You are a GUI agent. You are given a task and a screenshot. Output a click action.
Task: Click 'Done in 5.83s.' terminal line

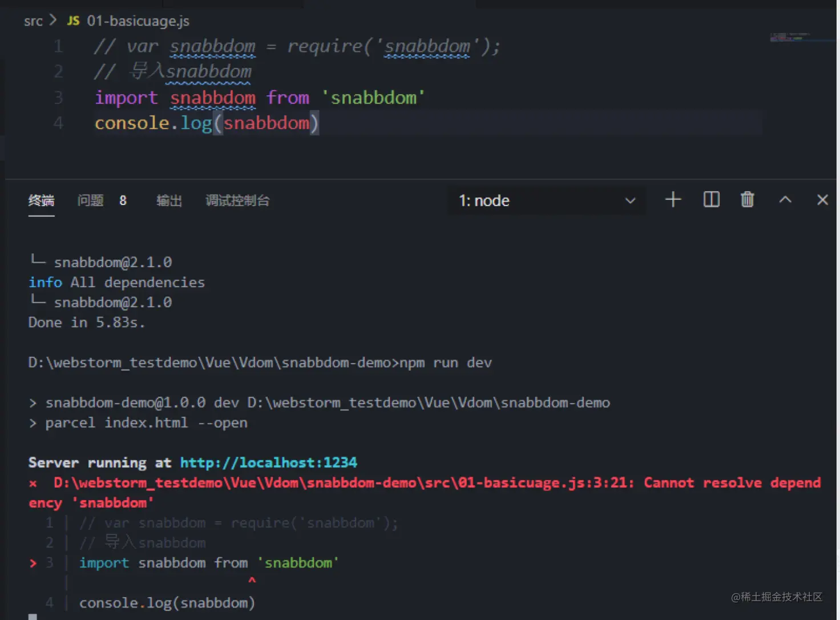pos(87,323)
